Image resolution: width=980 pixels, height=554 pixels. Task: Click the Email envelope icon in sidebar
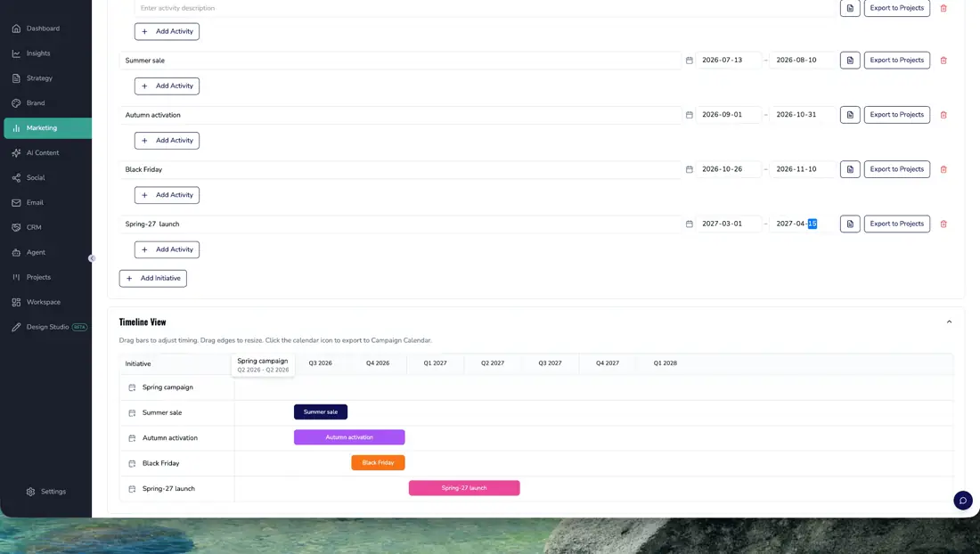pyautogui.click(x=16, y=202)
